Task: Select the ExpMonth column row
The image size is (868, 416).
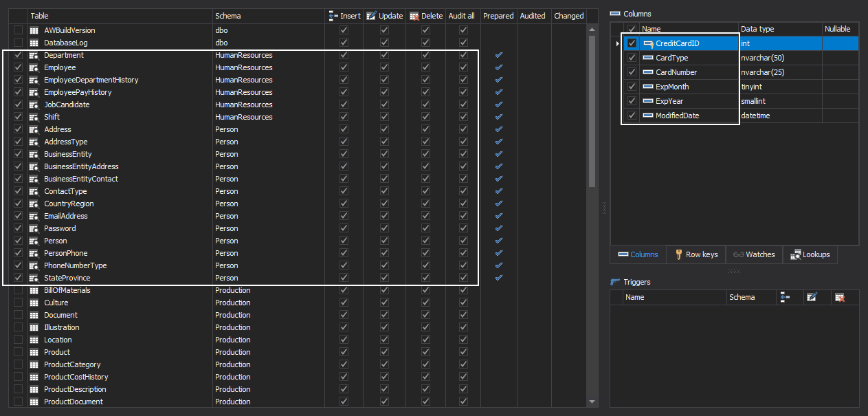Action: [672, 87]
